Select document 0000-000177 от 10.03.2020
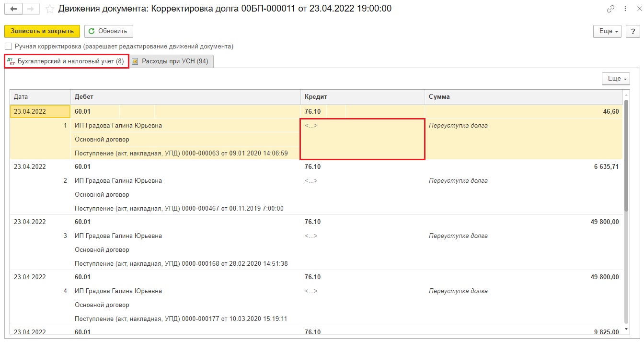644x343 pixels. [x=181, y=319]
